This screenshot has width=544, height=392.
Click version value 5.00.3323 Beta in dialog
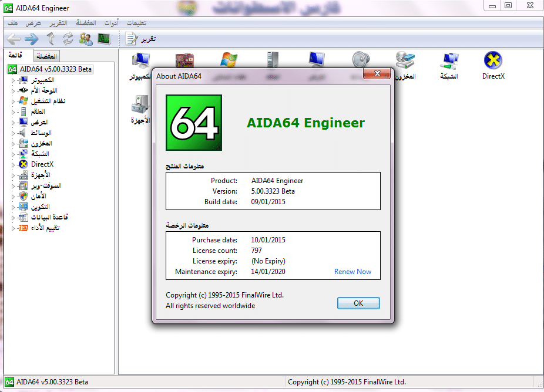pos(273,191)
